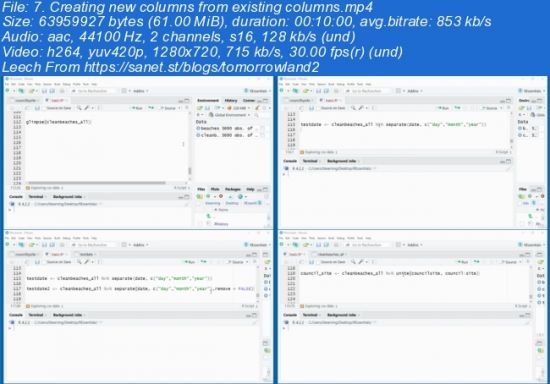Click Go to file/function field in top-left frame
Viewport: 550px width, 384px height.
pos(93,91)
